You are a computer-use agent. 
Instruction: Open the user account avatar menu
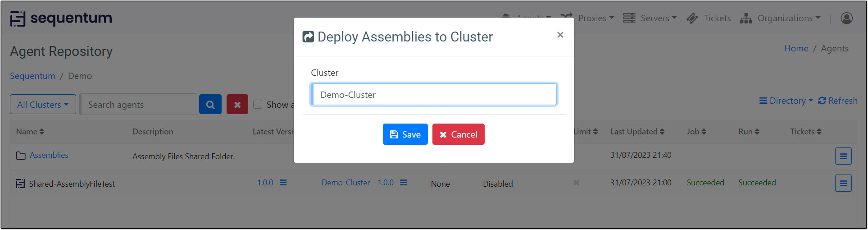pyautogui.click(x=847, y=18)
